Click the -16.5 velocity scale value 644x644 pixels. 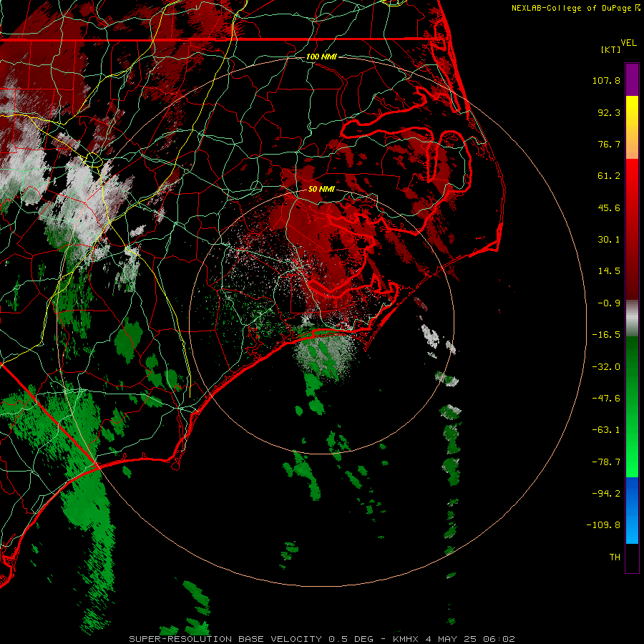pos(606,335)
